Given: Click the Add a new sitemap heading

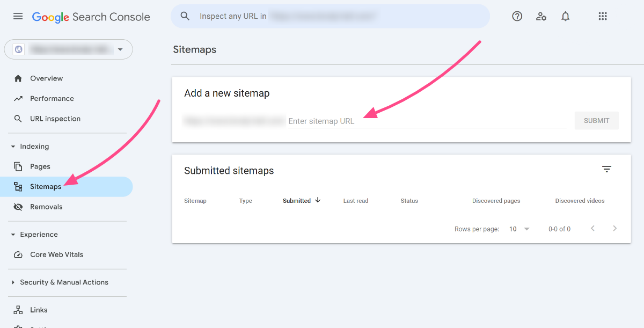Looking at the screenshot, I should tap(227, 93).
